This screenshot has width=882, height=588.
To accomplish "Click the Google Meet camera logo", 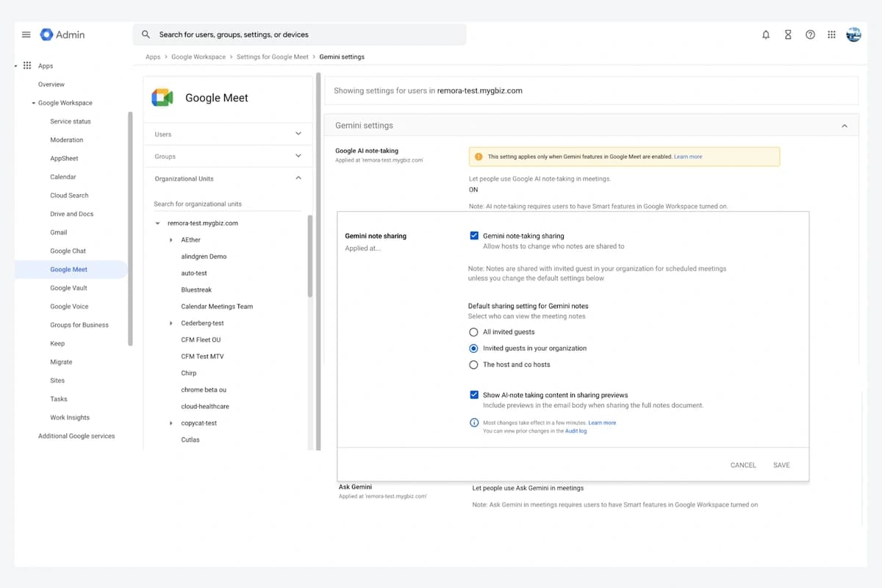I will coord(162,98).
